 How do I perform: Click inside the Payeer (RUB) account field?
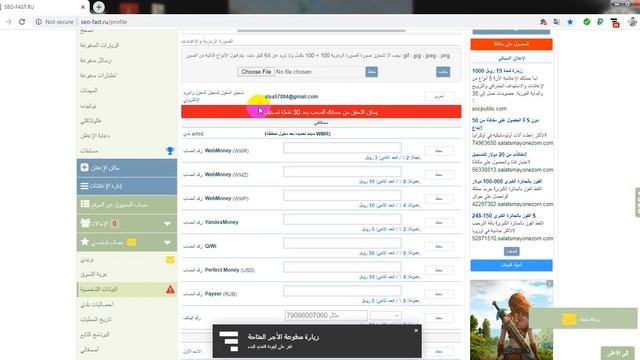[x=342, y=291]
